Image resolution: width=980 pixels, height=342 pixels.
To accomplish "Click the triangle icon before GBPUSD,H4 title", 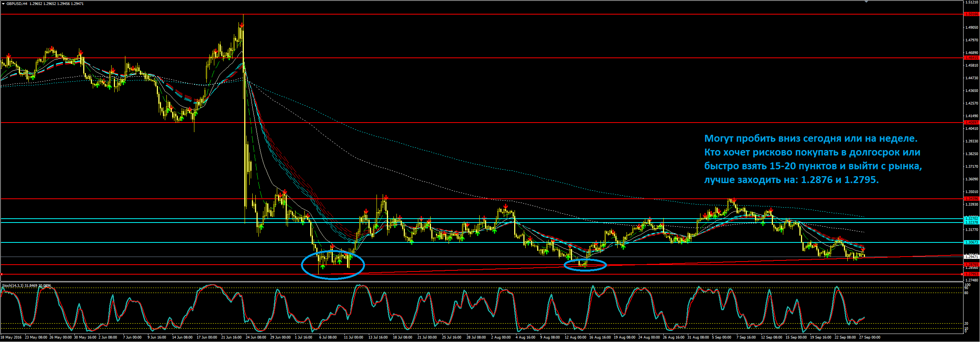I will [x=3, y=4].
